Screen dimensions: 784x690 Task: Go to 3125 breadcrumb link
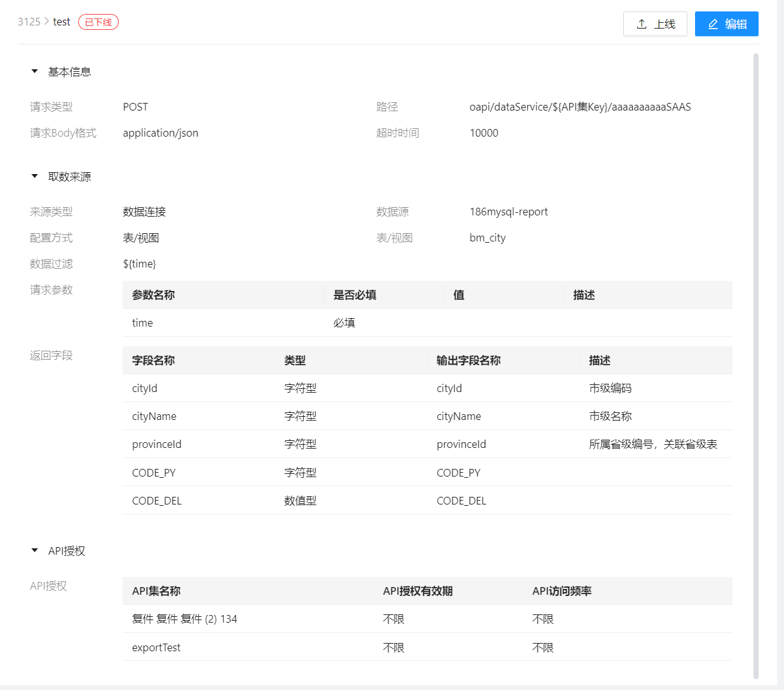29,22
